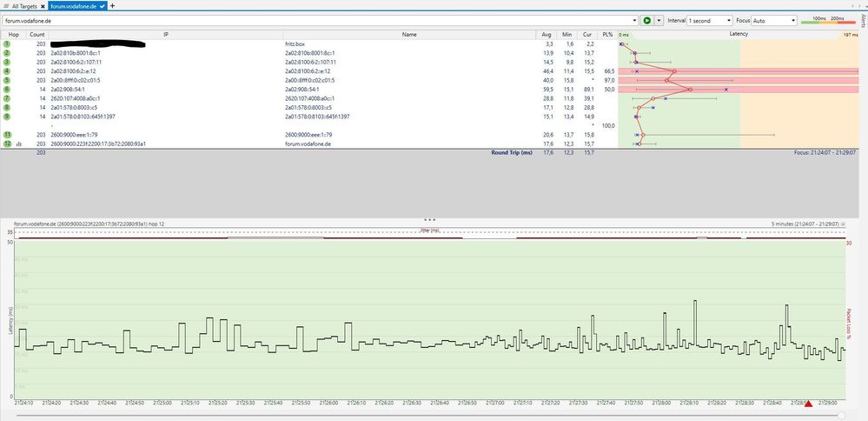Click the green start trace button
The image size is (868, 421).
pos(646,21)
